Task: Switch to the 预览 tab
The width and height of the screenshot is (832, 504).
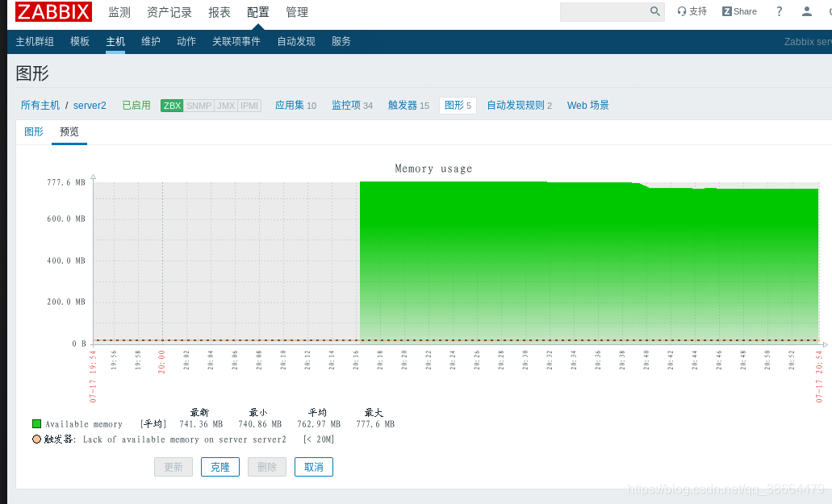Action: click(x=69, y=131)
